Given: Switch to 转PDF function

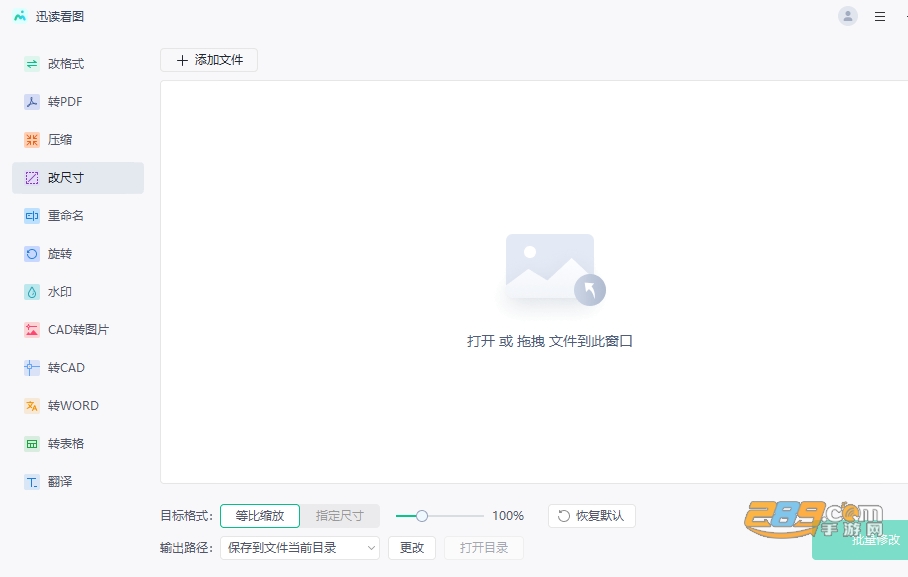Looking at the screenshot, I should (x=78, y=102).
